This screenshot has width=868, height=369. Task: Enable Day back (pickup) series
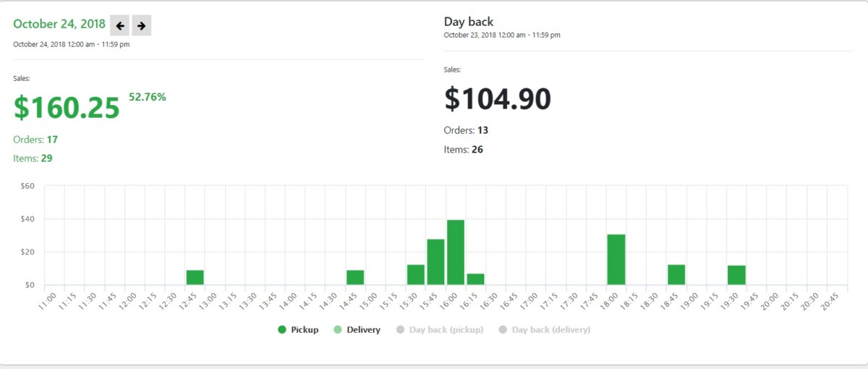[439, 330]
